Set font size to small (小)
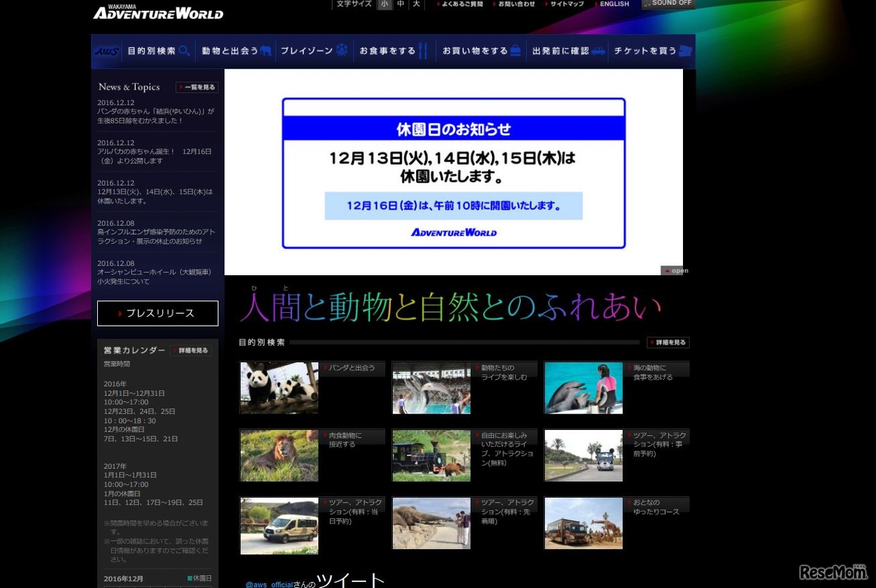Image resolution: width=876 pixels, height=588 pixels. 385,4
